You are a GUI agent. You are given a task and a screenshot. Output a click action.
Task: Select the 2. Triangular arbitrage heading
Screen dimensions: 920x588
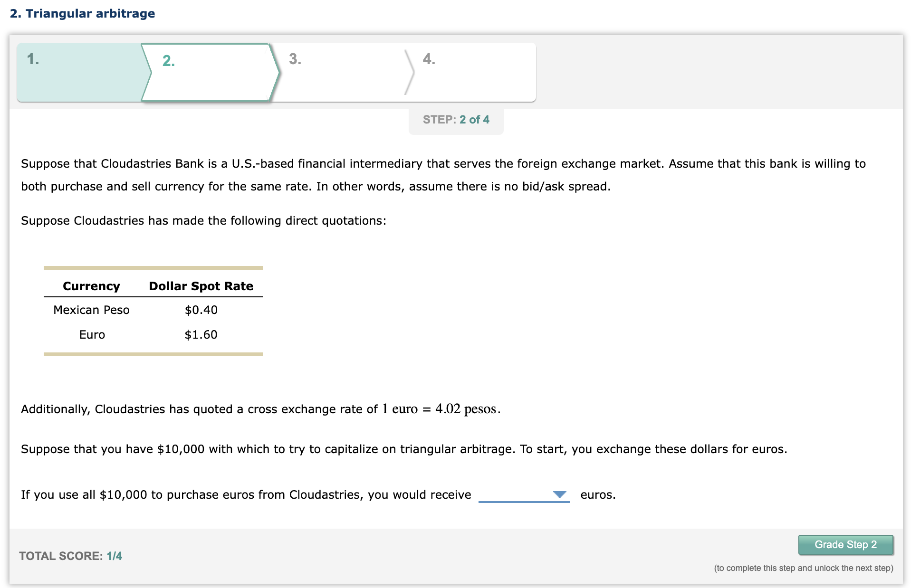pyautogui.click(x=81, y=13)
